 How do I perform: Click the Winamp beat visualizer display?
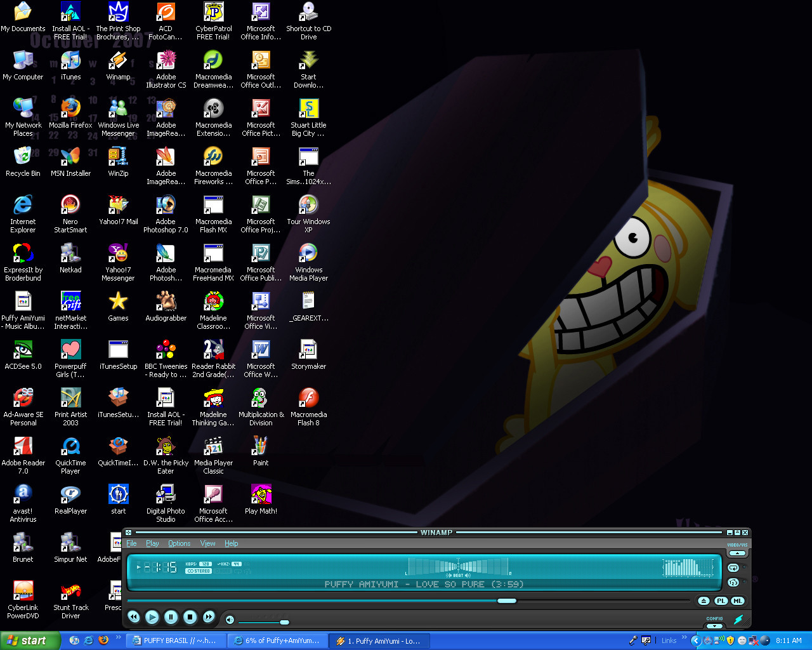tap(458, 567)
